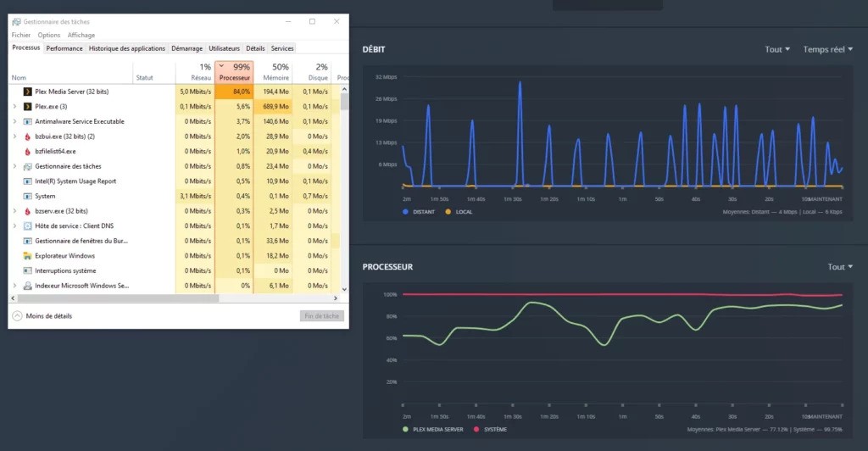Sort by the Processeur 99% column
This screenshot has width=868, height=451.
click(x=234, y=72)
